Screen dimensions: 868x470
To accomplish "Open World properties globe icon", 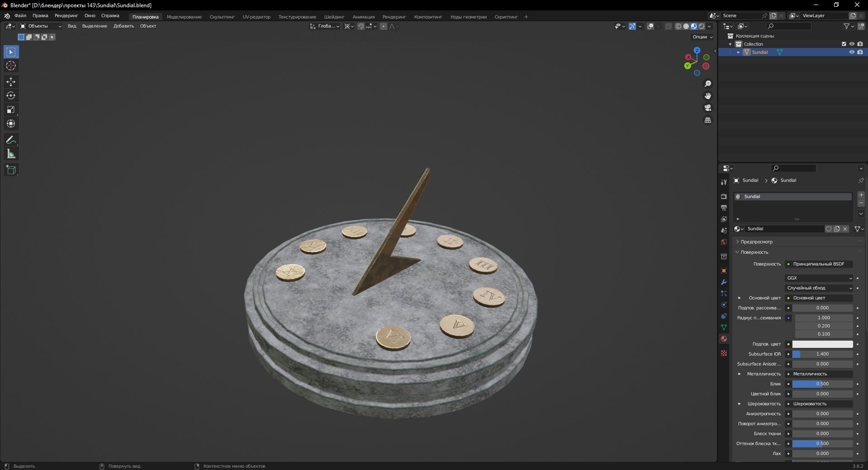I will (x=723, y=242).
